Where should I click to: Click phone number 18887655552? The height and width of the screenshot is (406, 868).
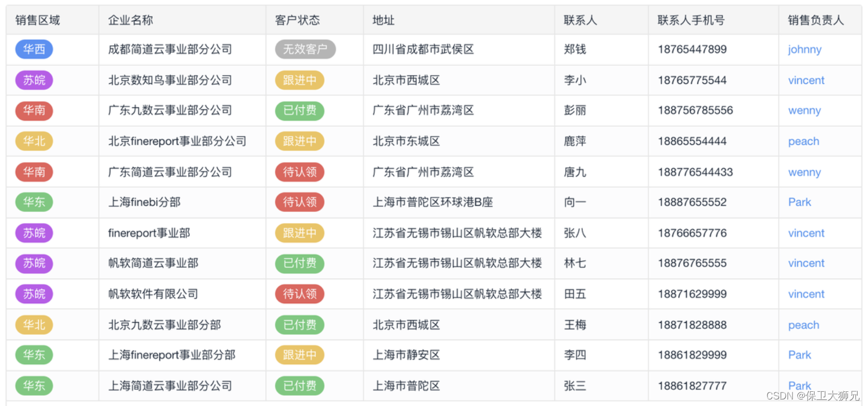(x=692, y=202)
